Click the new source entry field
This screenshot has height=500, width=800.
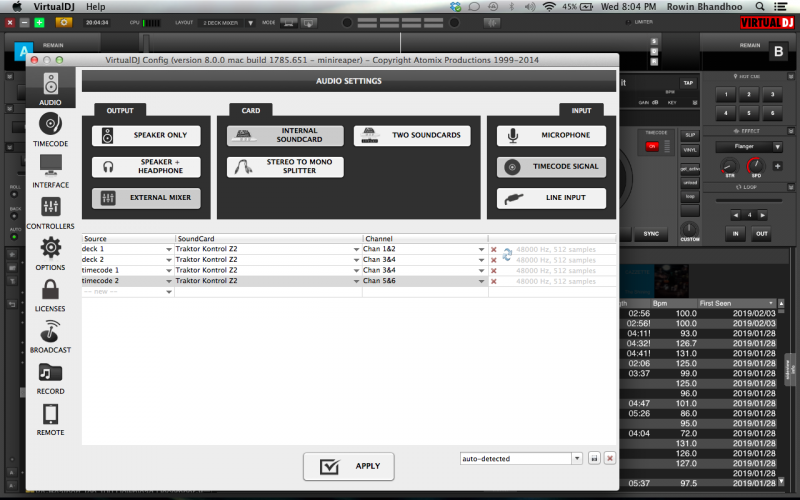[125, 292]
